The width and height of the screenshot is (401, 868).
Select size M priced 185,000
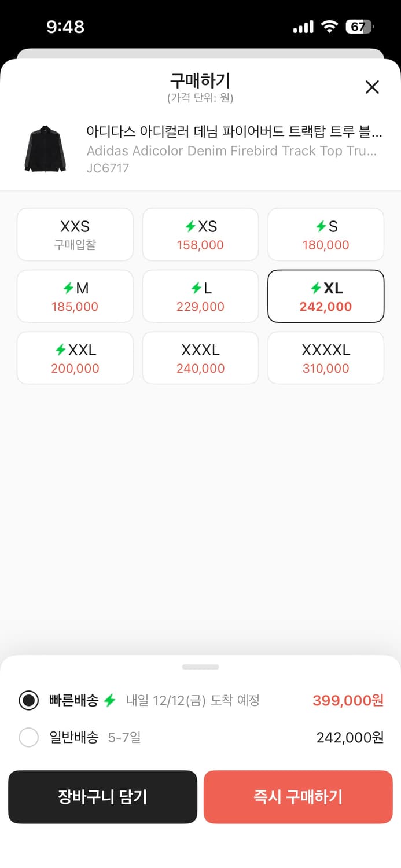click(75, 296)
